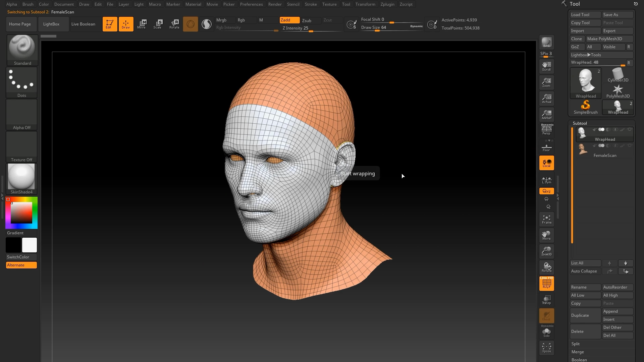This screenshot has height=362, width=644.
Task: Toggle the Persp perspective mode
Action: click(546, 130)
